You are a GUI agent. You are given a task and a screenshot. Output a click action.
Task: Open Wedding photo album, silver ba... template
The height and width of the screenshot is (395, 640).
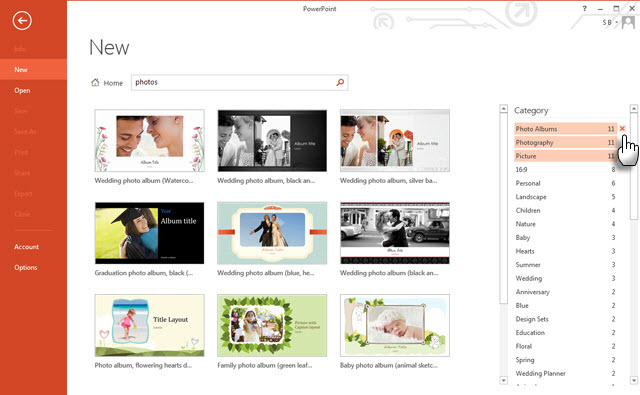click(x=395, y=140)
